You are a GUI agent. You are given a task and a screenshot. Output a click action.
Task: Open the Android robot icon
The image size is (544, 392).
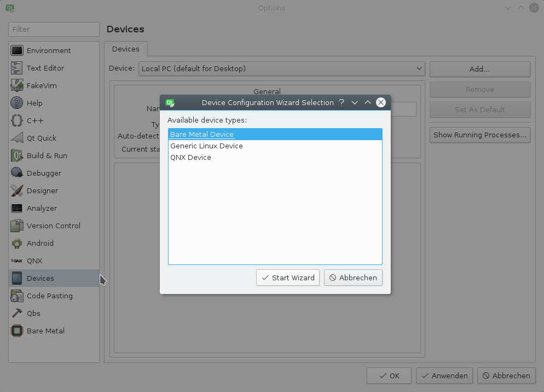[16, 243]
